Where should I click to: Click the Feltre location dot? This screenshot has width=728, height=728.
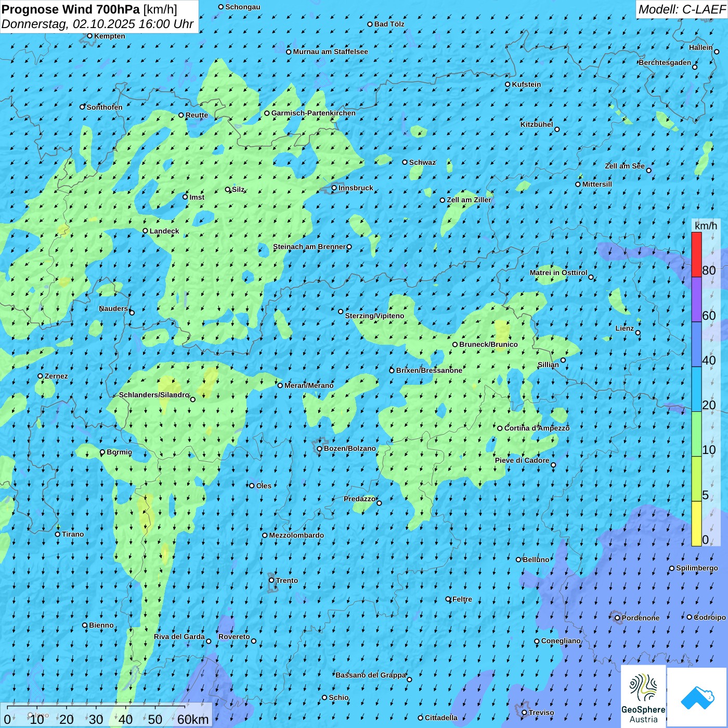tap(448, 599)
